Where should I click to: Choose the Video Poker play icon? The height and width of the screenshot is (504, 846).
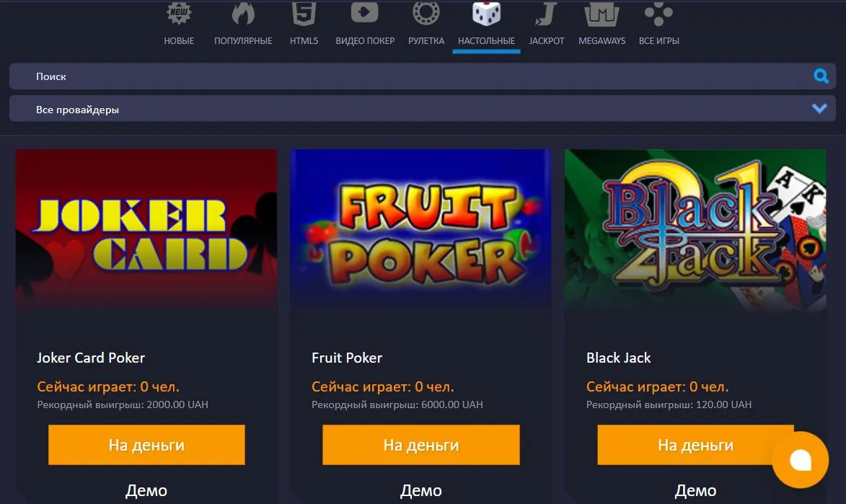pyautogui.click(x=365, y=12)
